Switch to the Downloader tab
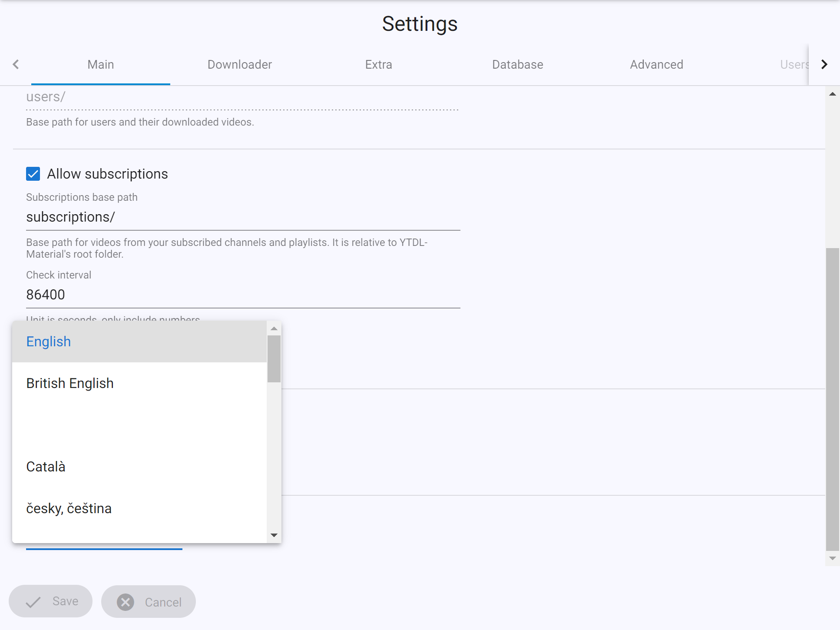The height and width of the screenshot is (630, 840). pos(239,64)
